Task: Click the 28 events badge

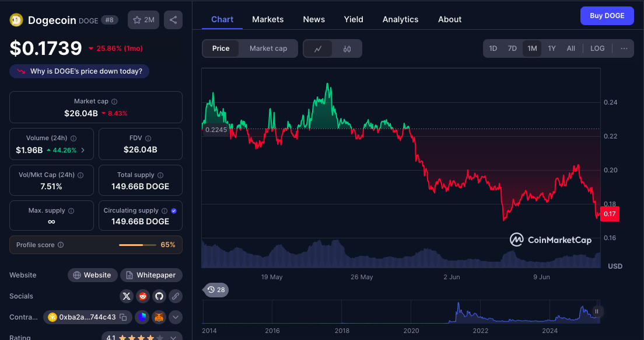Action: pyautogui.click(x=216, y=290)
